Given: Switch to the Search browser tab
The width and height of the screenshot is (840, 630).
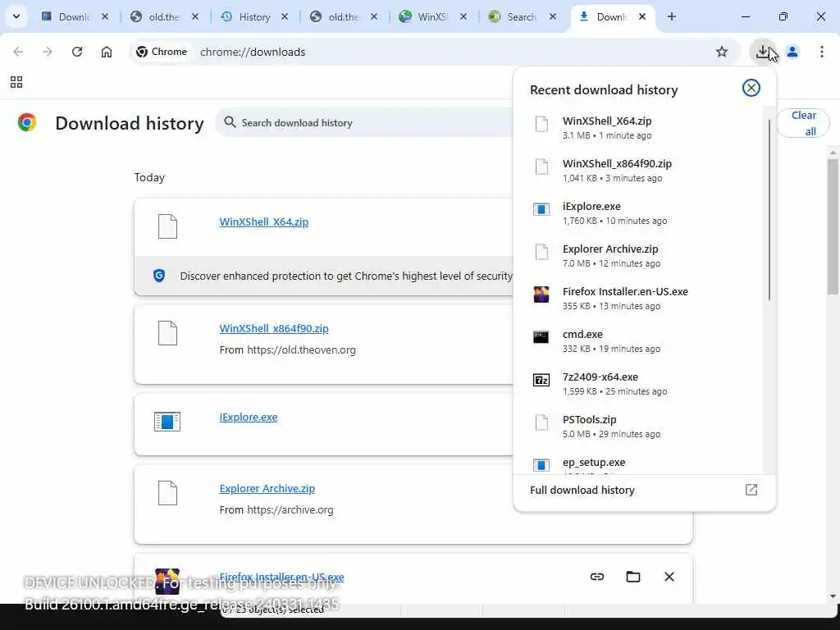Looking at the screenshot, I should pos(521,16).
